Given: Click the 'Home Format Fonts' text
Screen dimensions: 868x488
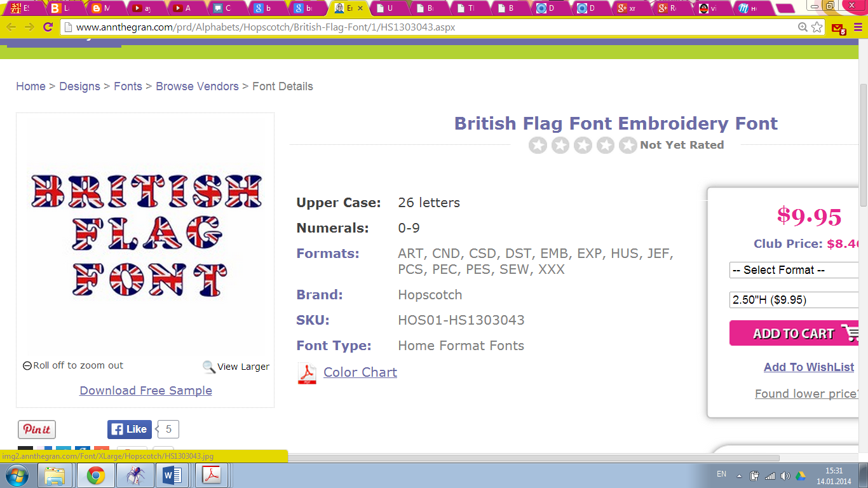Looking at the screenshot, I should pyautogui.click(x=461, y=346).
